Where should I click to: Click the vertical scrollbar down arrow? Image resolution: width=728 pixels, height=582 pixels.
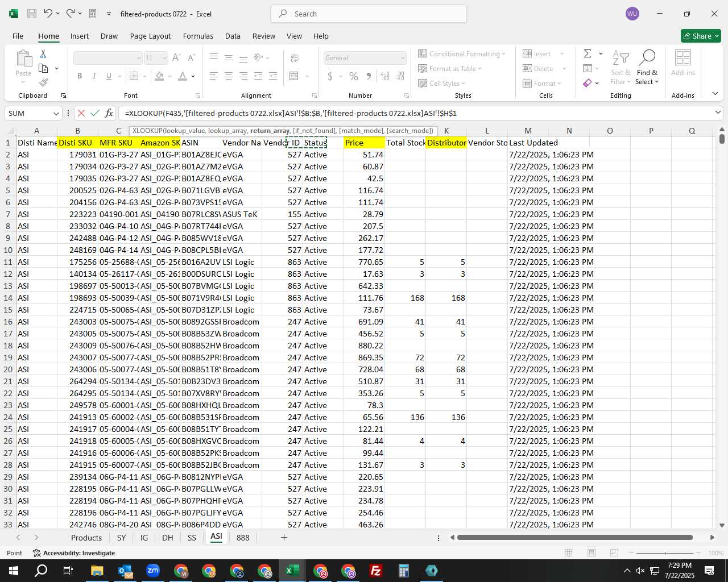pyautogui.click(x=722, y=526)
